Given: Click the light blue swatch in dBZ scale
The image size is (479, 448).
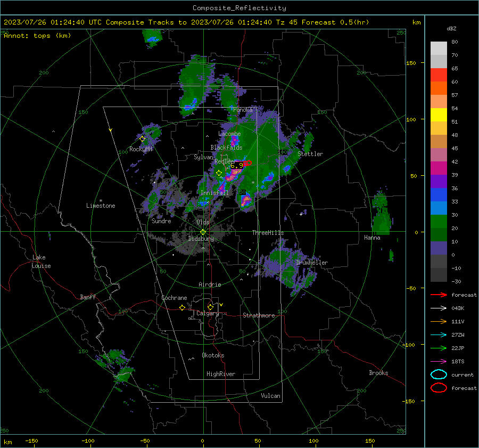Looking at the screenshot, I should 439,208.
